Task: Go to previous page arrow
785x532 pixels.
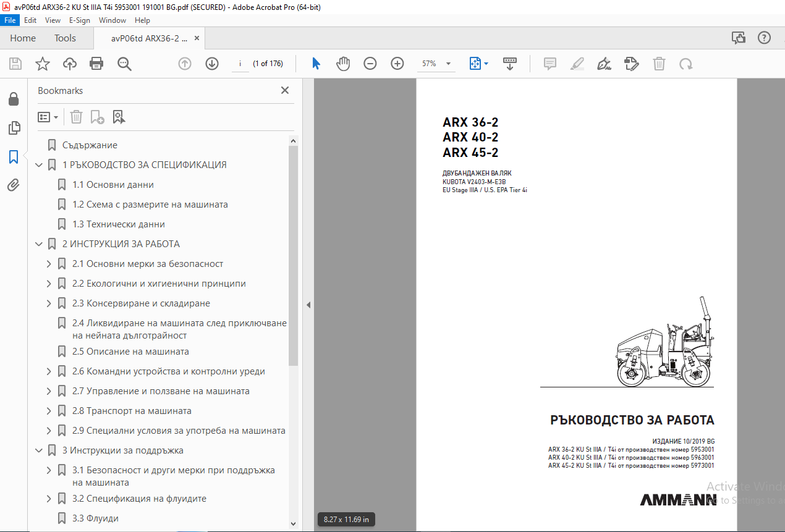Action: [x=184, y=64]
